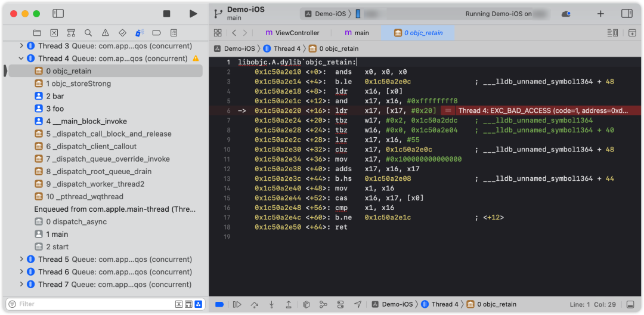Toggle the inspector panel on right
This screenshot has height=315, width=644.
(x=627, y=14)
